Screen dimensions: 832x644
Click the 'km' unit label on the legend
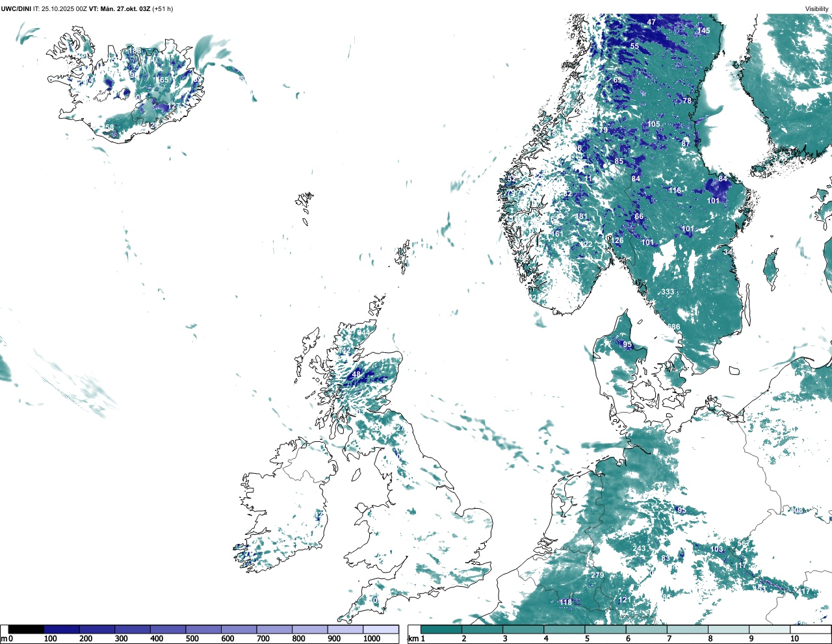click(413, 639)
